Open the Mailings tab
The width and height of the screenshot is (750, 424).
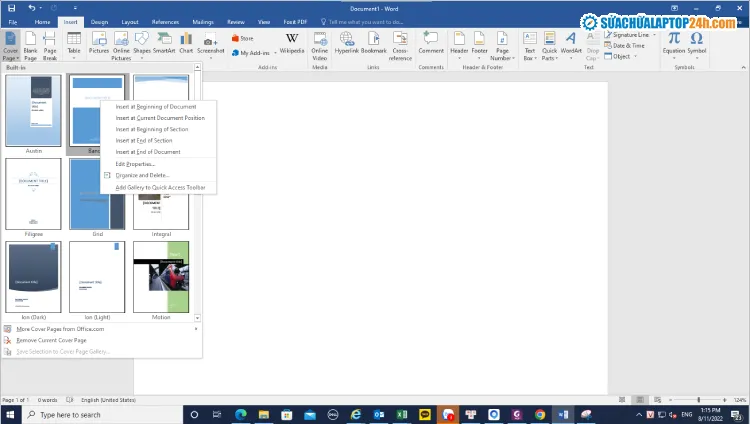(203, 22)
